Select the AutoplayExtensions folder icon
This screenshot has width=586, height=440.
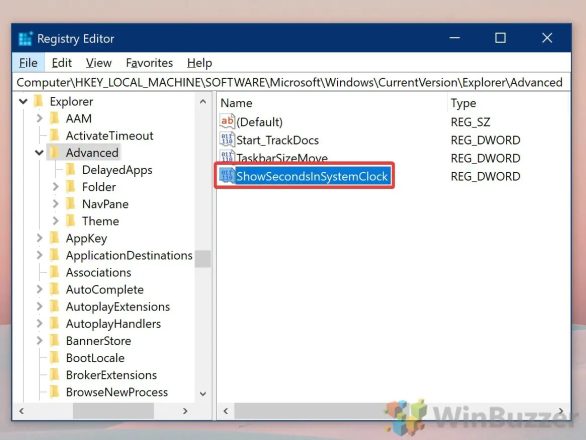pos(55,306)
